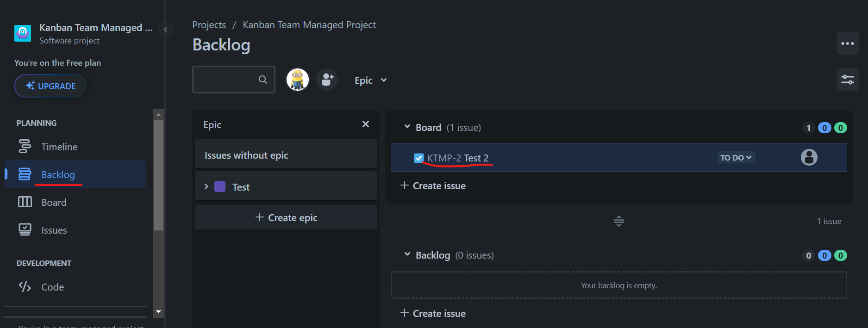
Task: Open the Epic filter dropdown
Action: (370, 80)
